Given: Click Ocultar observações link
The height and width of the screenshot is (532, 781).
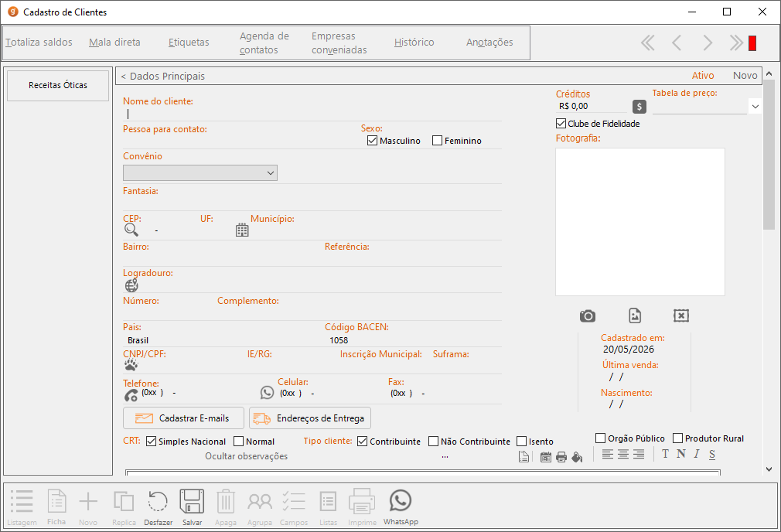Looking at the screenshot, I should click(x=246, y=456).
